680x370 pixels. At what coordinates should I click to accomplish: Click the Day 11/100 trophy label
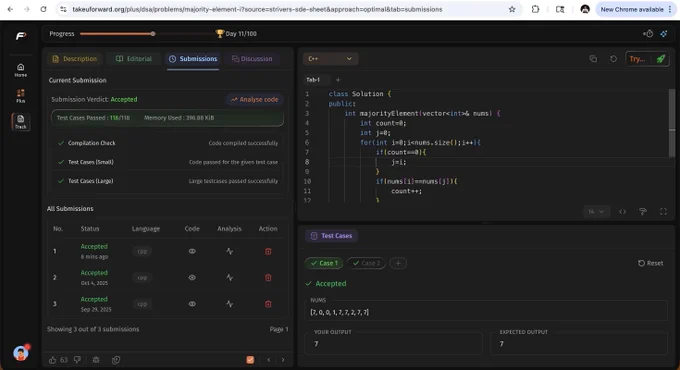click(236, 33)
